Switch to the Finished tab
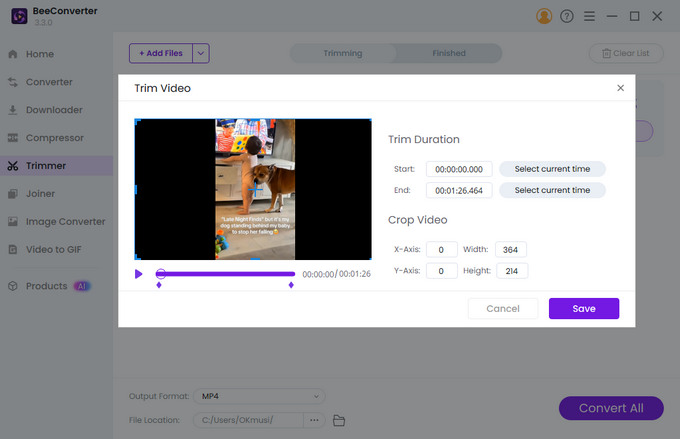Viewport: 680px width, 439px height. pyautogui.click(x=449, y=53)
